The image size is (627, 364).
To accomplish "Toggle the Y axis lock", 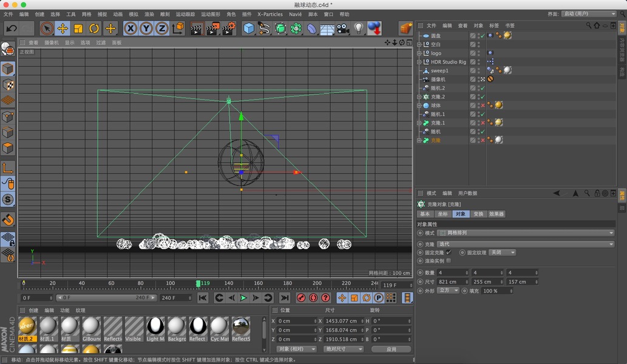I will click(146, 29).
